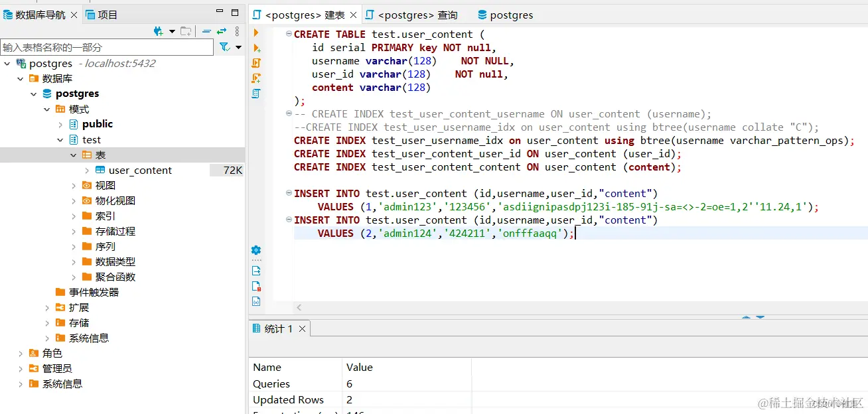
Task: Collapse the 模式 schemas chevron
Action: tap(47, 109)
